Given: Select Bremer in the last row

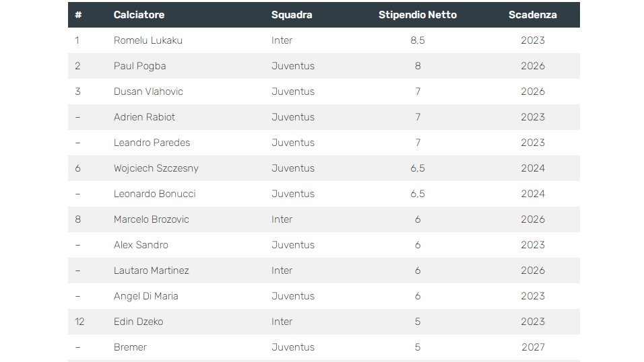Looking at the screenshot, I should coord(130,347).
